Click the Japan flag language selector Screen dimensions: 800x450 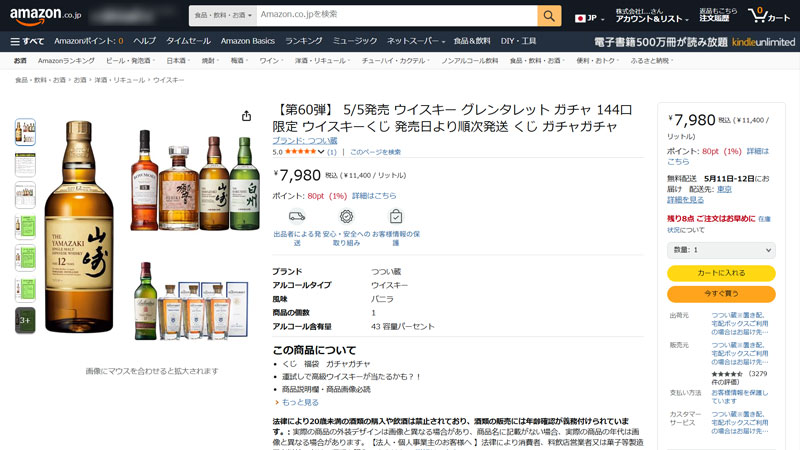point(589,18)
